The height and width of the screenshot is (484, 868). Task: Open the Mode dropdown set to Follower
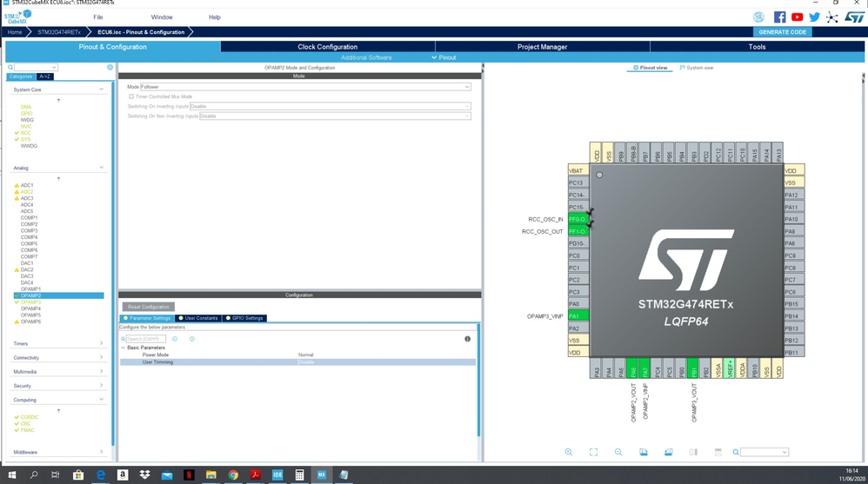pos(305,87)
